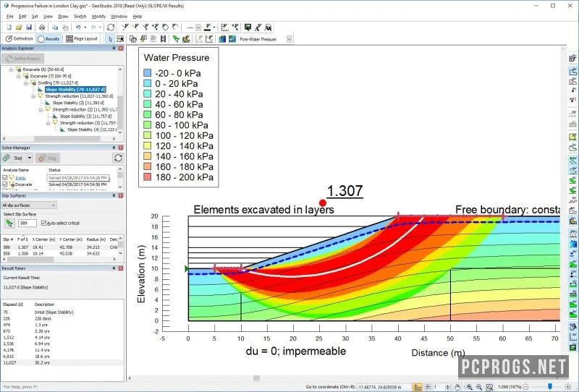579x392 pixels.
Task: Open a file with the folder icon
Action: [x=19, y=27]
